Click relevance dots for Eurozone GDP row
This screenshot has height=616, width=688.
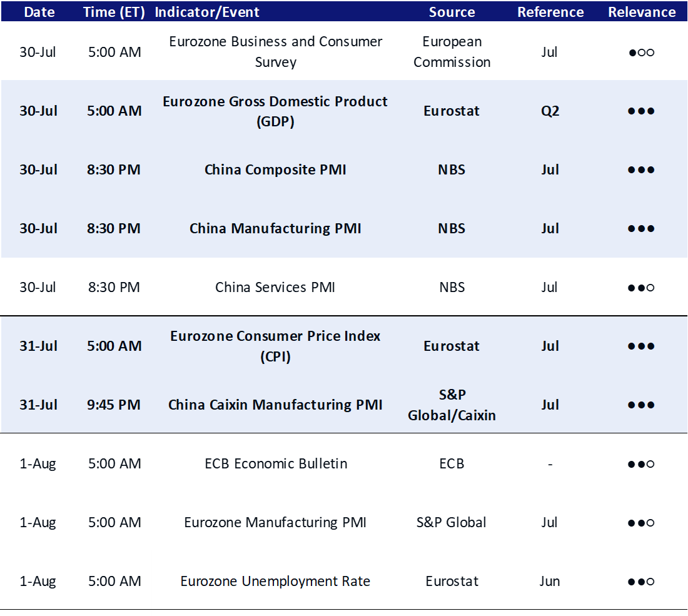[x=642, y=111]
